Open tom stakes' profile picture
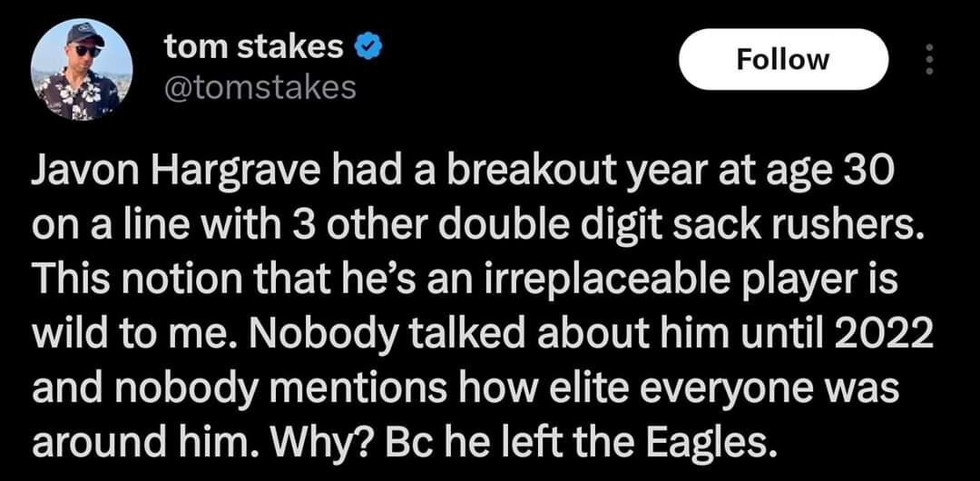Viewport: 980px width, 481px height. pyautogui.click(x=82, y=70)
